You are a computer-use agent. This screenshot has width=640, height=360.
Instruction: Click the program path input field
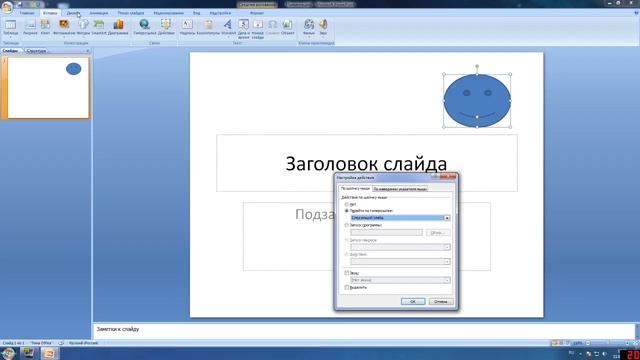386,233
